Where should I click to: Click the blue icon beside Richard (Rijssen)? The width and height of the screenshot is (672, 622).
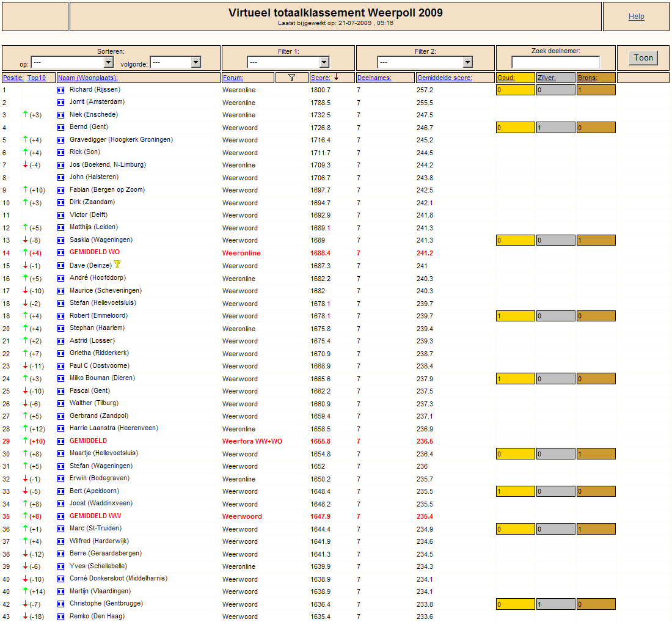pos(60,90)
